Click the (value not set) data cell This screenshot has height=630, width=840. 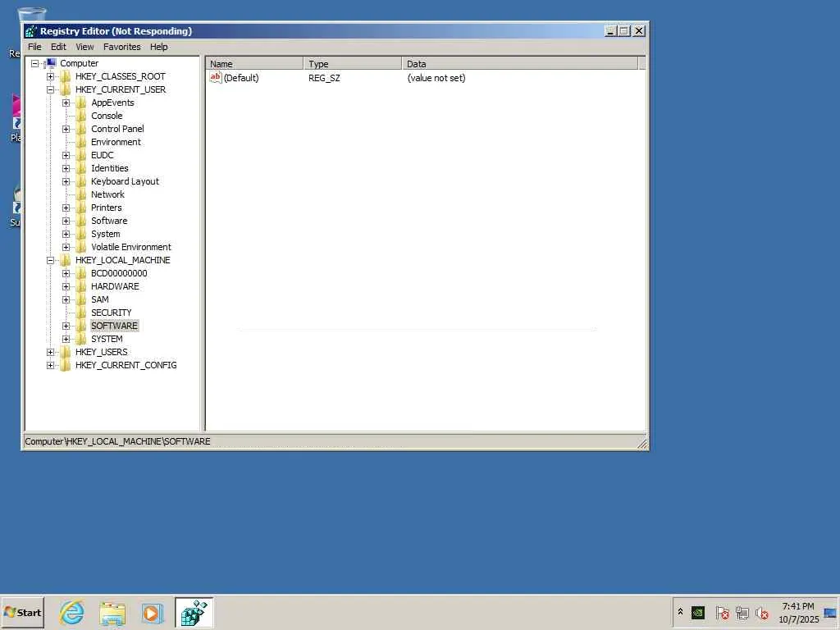point(436,78)
